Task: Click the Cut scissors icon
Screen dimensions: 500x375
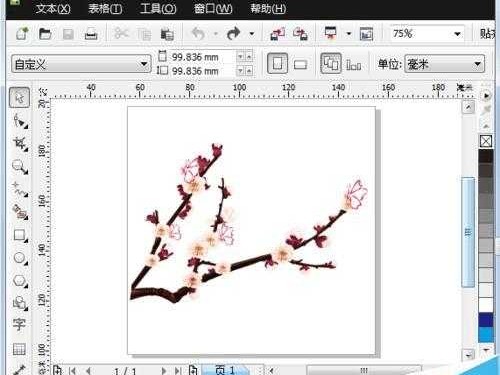Action: (x=121, y=34)
